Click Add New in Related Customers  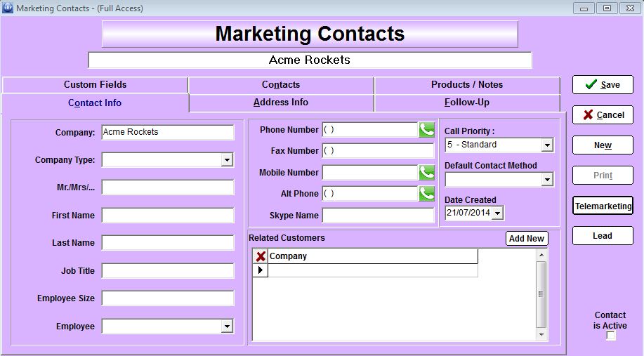click(526, 239)
